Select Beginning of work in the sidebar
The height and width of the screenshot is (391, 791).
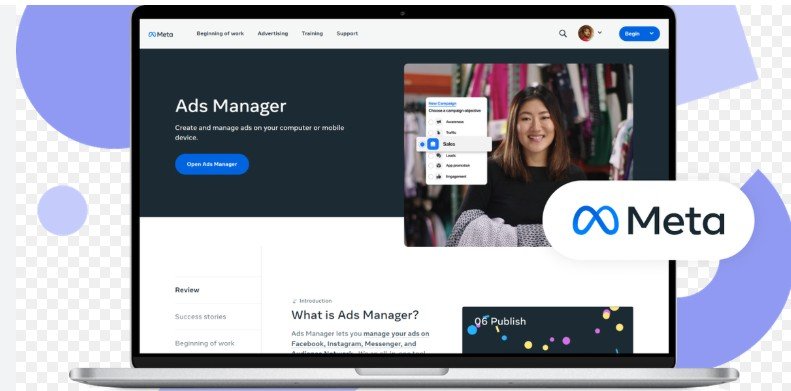205,343
